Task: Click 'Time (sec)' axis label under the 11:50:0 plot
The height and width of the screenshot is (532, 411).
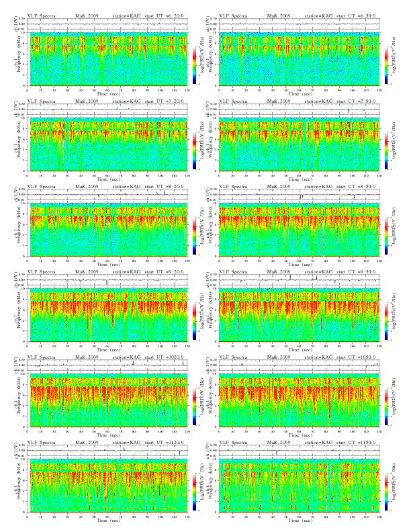Action: pos(300,520)
